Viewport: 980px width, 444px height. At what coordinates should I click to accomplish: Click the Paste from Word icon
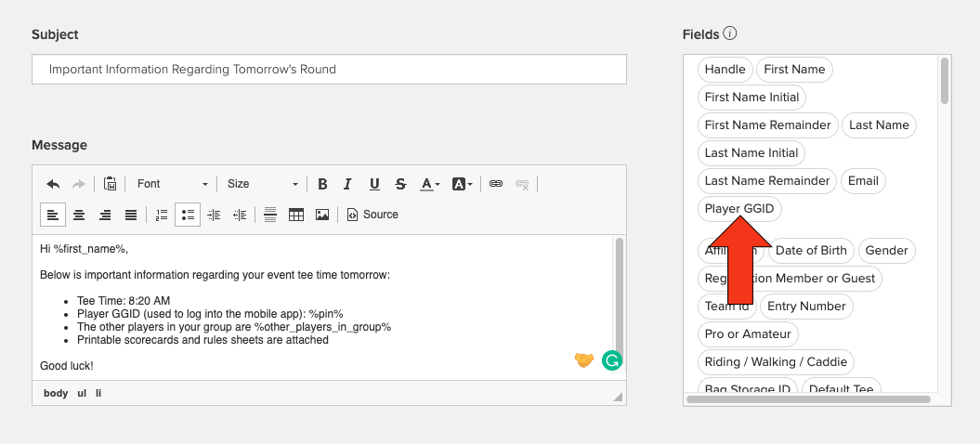click(x=110, y=184)
